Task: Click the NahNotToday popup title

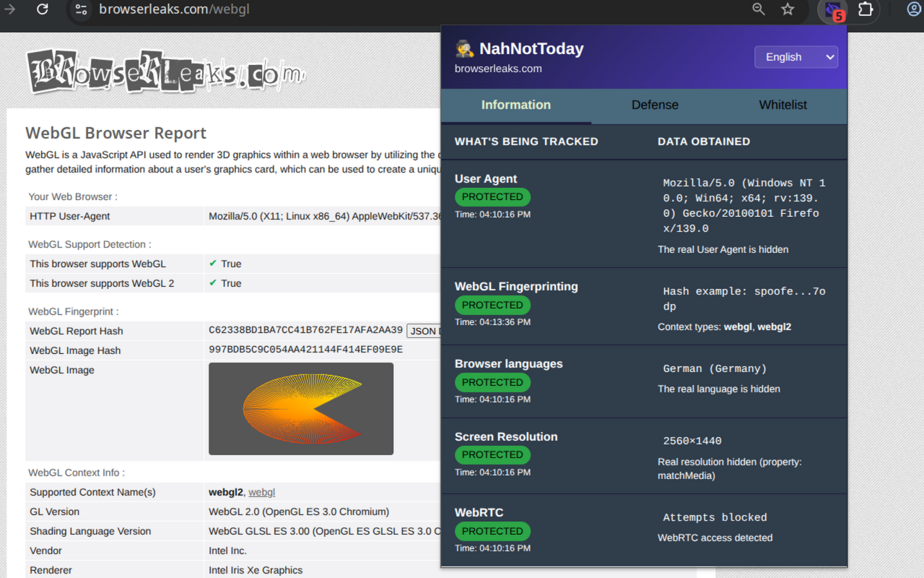Action: [x=519, y=49]
